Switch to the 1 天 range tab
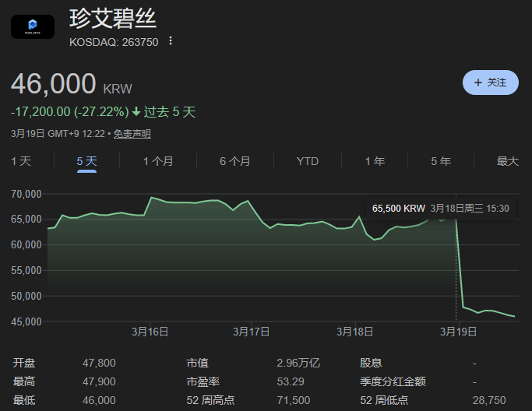The height and width of the screenshot is (411, 532). coord(21,161)
